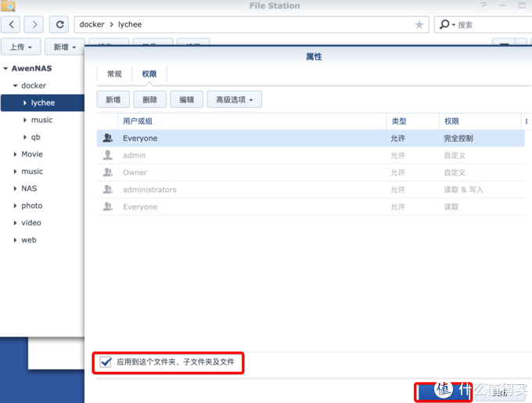Click the 新增 button in permissions dialog

coord(113,99)
